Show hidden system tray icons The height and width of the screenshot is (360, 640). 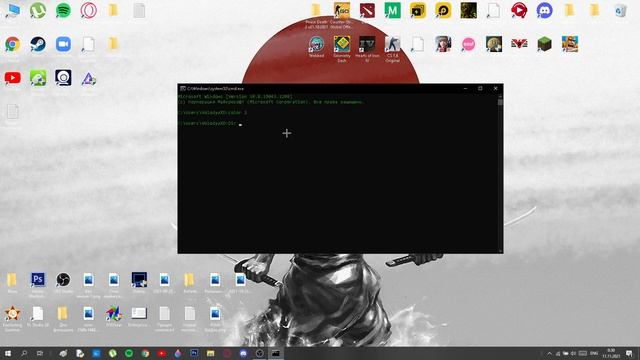pos(549,353)
